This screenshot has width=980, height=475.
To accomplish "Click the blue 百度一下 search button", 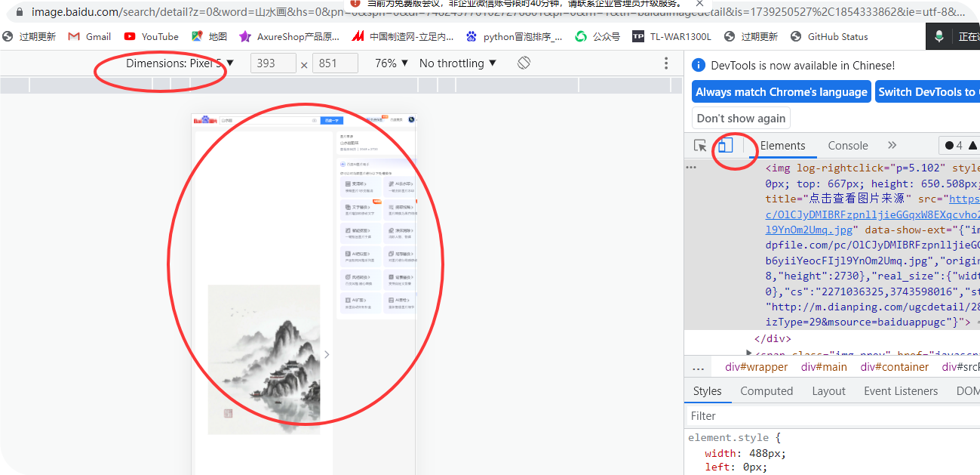I will 332,120.
